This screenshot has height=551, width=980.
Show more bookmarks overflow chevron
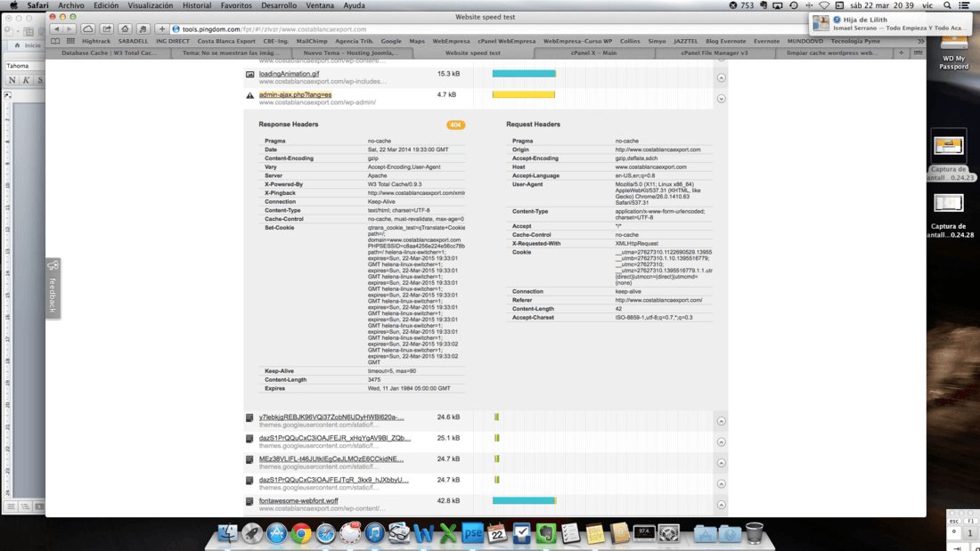pyautogui.click(x=920, y=41)
